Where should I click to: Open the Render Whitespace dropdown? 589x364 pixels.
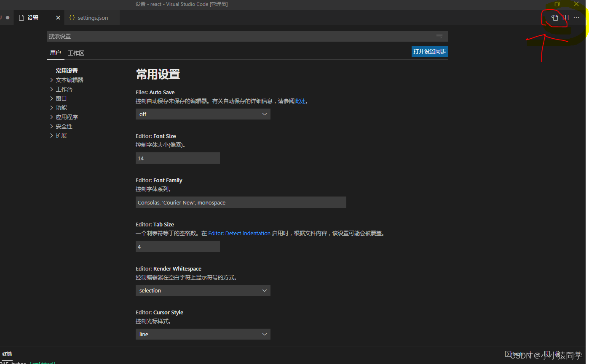203,290
